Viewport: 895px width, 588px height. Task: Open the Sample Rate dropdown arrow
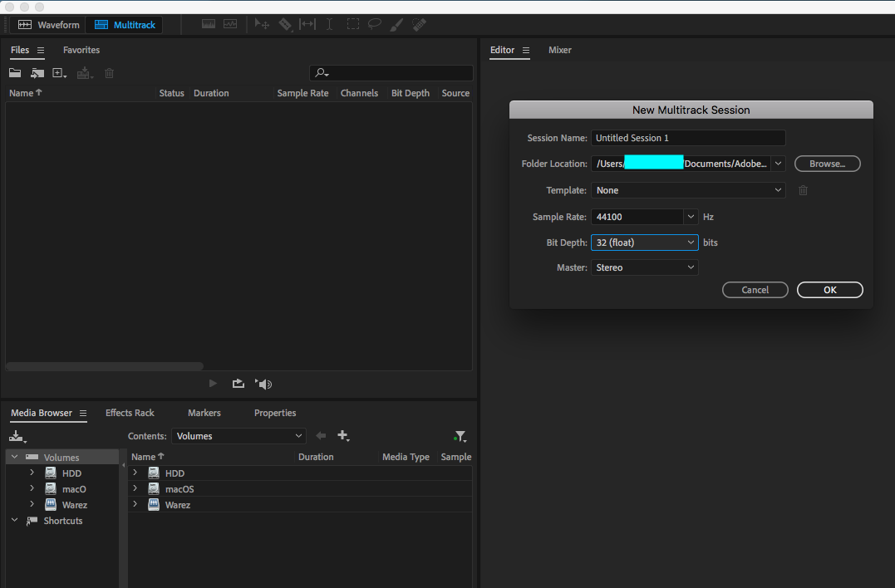[x=691, y=217]
